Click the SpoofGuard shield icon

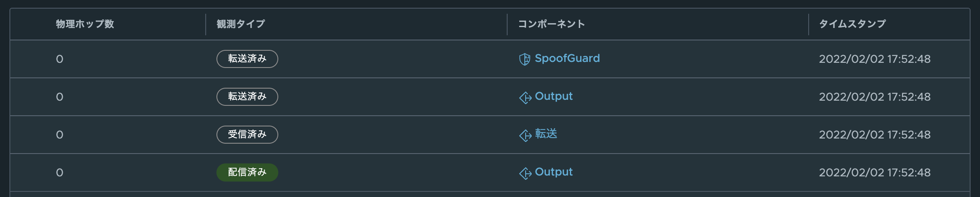[524, 59]
